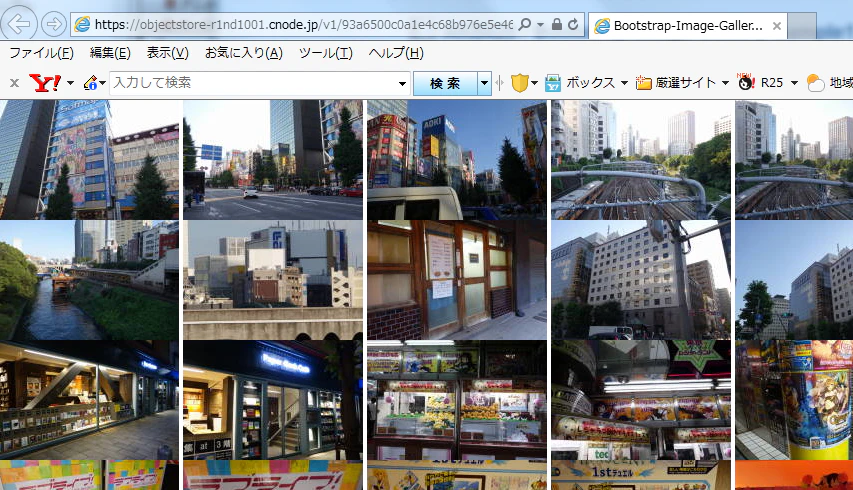Image resolution: width=853 pixels, height=490 pixels.
Task: Open the AOKI signboard street thumbnail
Action: pyautogui.click(x=457, y=160)
